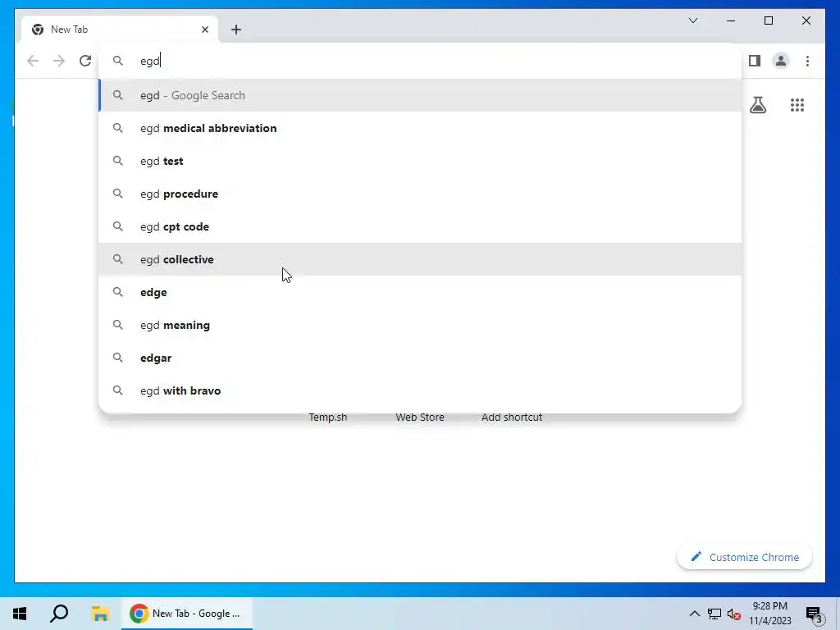840x630 pixels.
Task: Choose "egd medical abbreviation" suggestion
Action: pyautogui.click(x=420, y=128)
